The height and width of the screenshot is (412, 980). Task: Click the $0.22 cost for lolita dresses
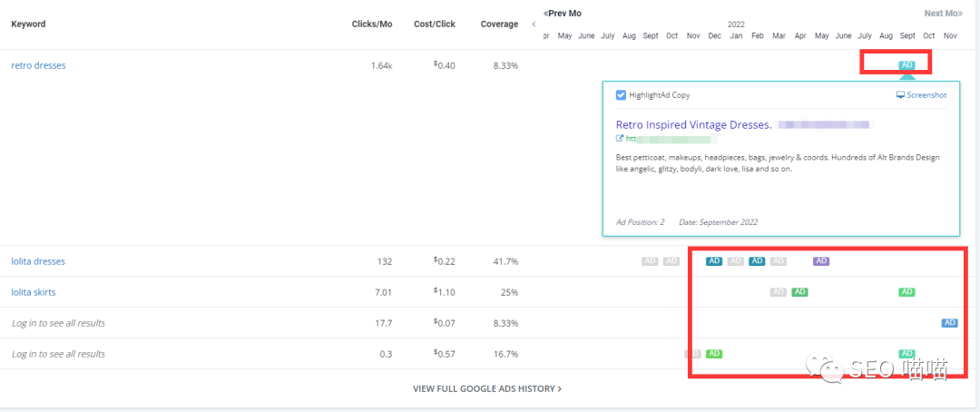click(445, 261)
